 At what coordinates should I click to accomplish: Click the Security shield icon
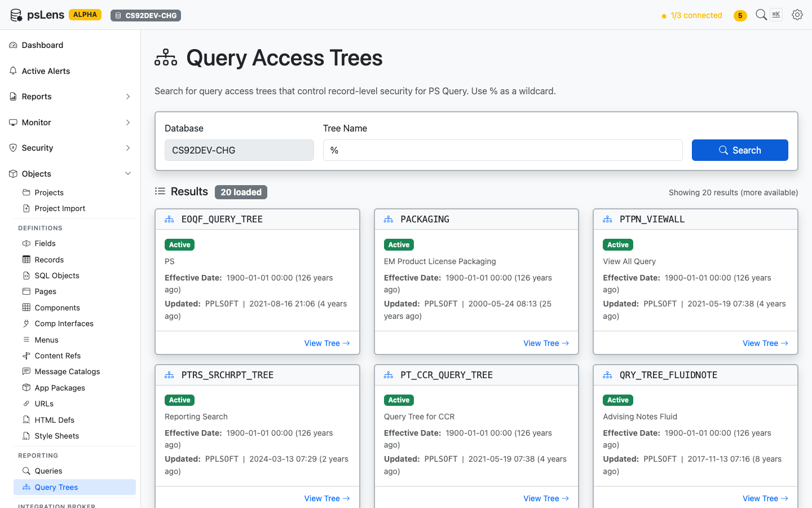tap(13, 148)
